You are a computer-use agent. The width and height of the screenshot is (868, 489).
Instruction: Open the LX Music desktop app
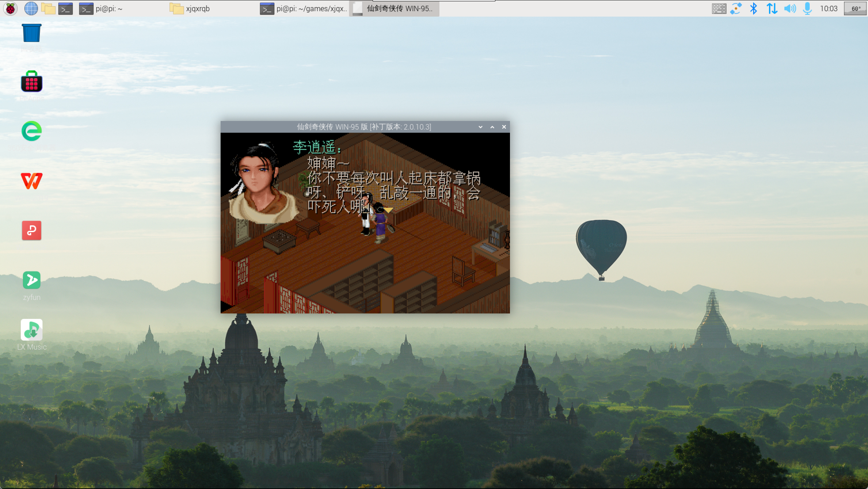coord(32,330)
